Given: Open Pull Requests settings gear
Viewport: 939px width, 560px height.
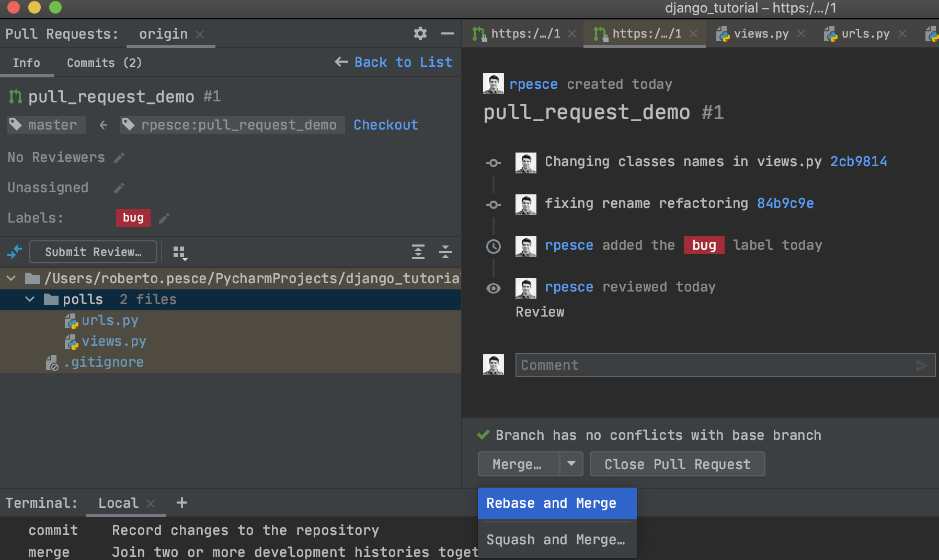Looking at the screenshot, I should pyautogui.click(x=420, y=34).
